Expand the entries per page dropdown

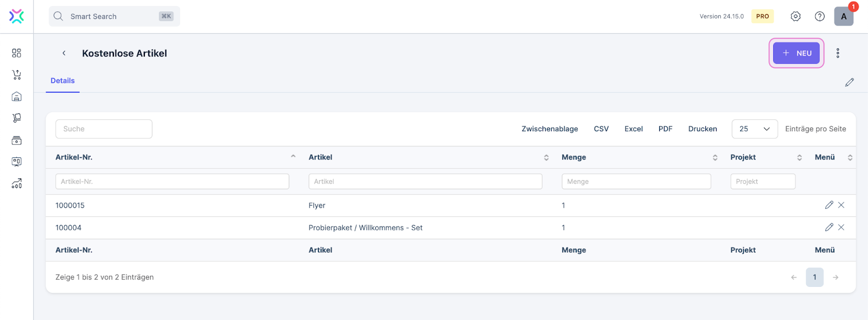pyautogui.click(x=755, y=129)
